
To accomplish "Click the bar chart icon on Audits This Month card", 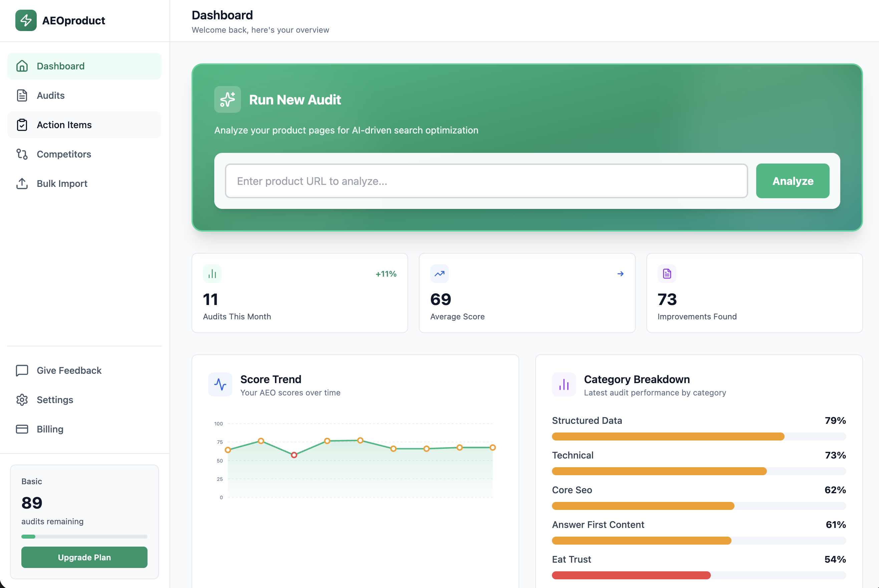I will point(212,273).
